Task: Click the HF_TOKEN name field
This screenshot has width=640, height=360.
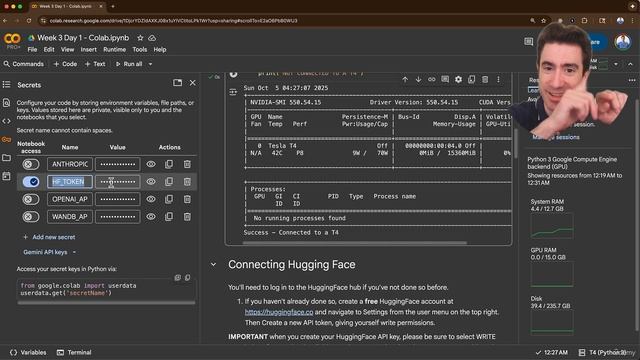Action: click(70, 182)
